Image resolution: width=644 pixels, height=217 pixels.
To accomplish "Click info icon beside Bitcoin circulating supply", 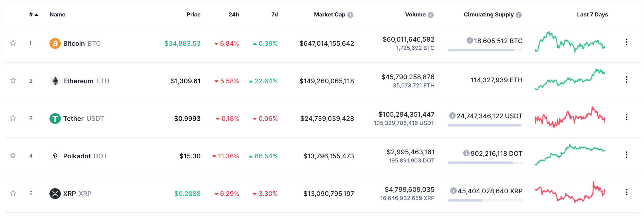I will pyautogui.click(x=470, y=41).
